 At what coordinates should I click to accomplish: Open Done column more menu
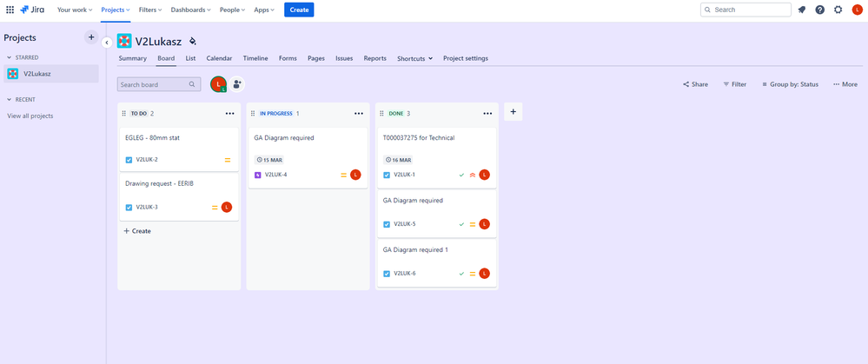click(487, 114)
